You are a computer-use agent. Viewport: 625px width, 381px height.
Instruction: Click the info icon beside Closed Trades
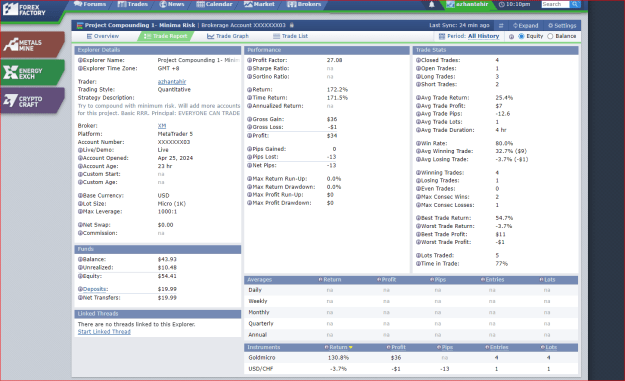[418, 60]
